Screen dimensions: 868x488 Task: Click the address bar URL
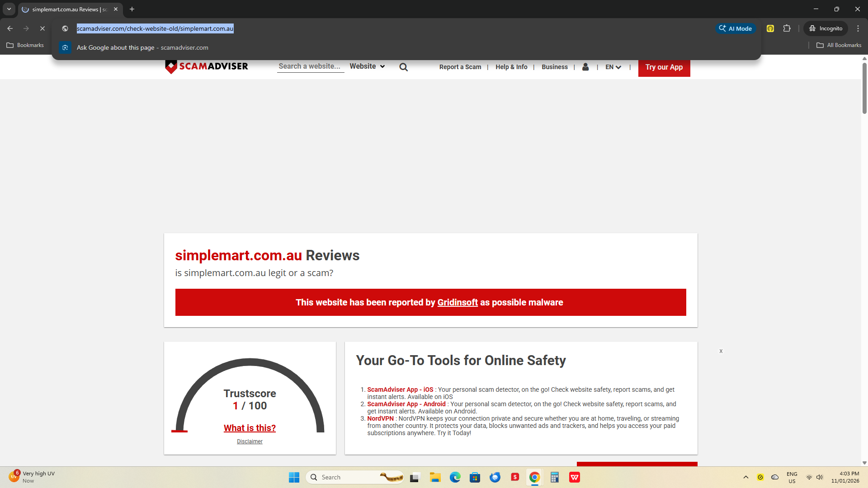[155, 28]
